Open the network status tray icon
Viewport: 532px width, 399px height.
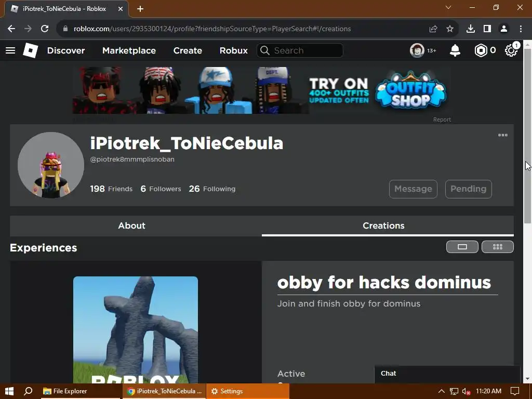point(454,391)
